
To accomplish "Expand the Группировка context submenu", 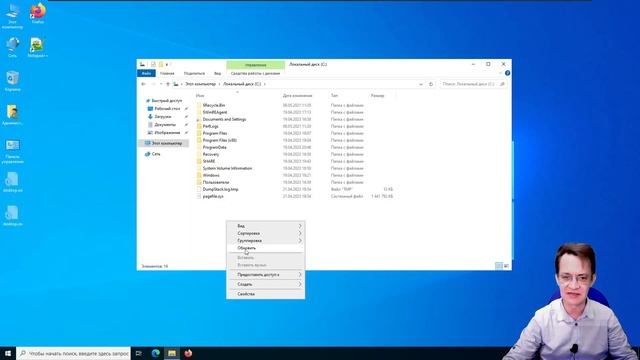I will [266, 240].
